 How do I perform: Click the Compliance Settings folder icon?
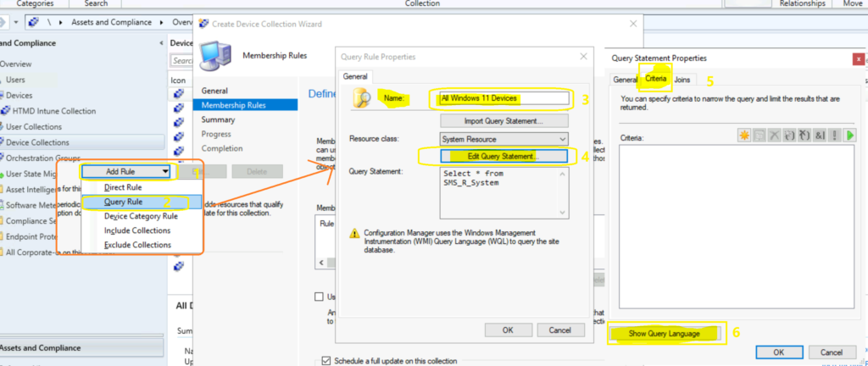3,220
